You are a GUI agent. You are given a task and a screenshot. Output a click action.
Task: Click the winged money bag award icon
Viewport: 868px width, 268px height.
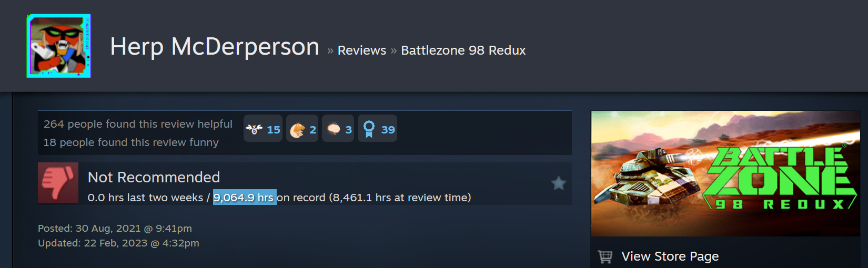click(254, 129)
